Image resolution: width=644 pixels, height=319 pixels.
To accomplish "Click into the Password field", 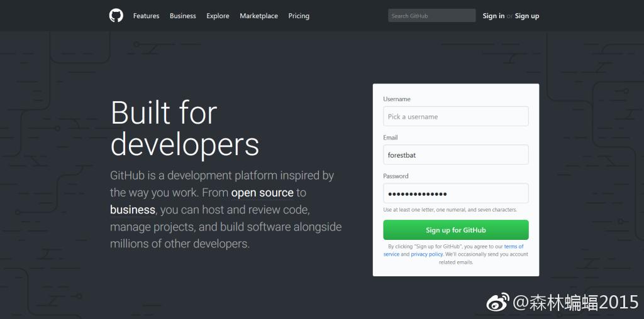I will (x=456, y=193).
